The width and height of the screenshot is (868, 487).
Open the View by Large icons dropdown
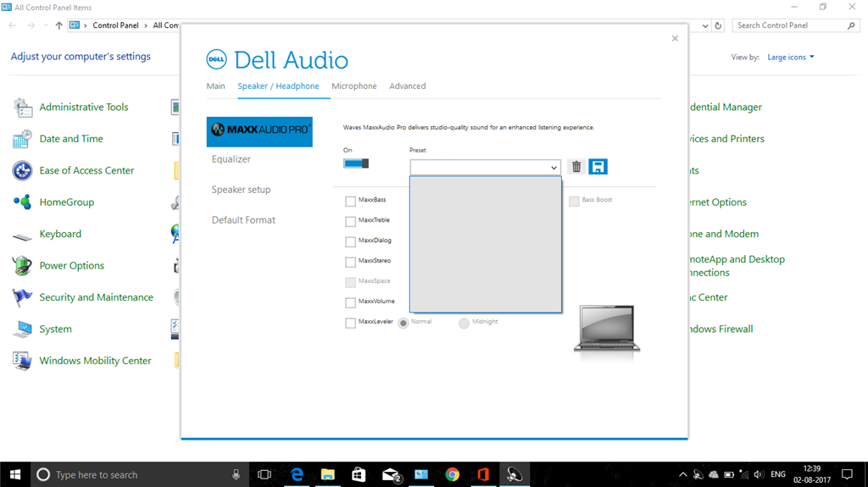[791, 57]
